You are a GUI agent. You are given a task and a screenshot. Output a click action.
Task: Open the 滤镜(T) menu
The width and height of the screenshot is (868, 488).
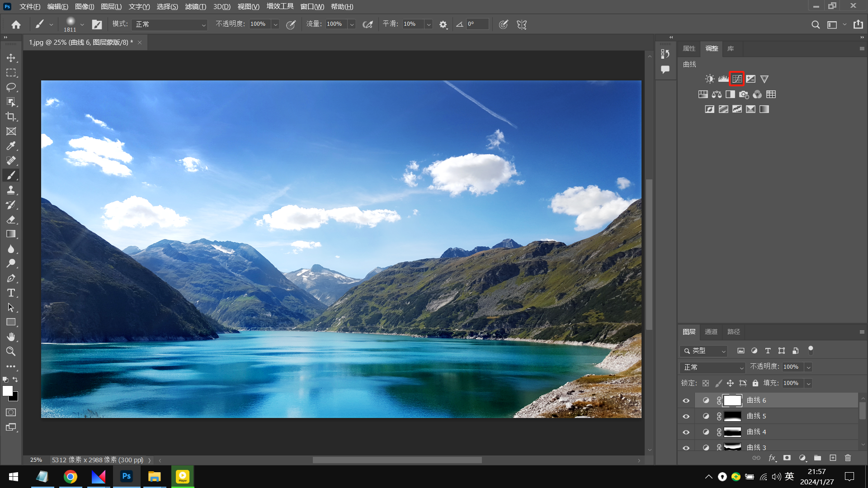[x=195, y=7]
